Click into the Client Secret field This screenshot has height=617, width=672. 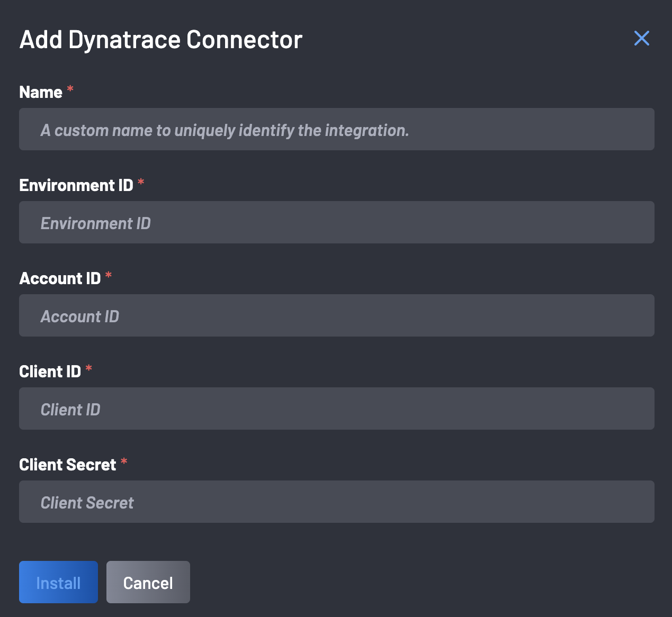click(337, 502)
